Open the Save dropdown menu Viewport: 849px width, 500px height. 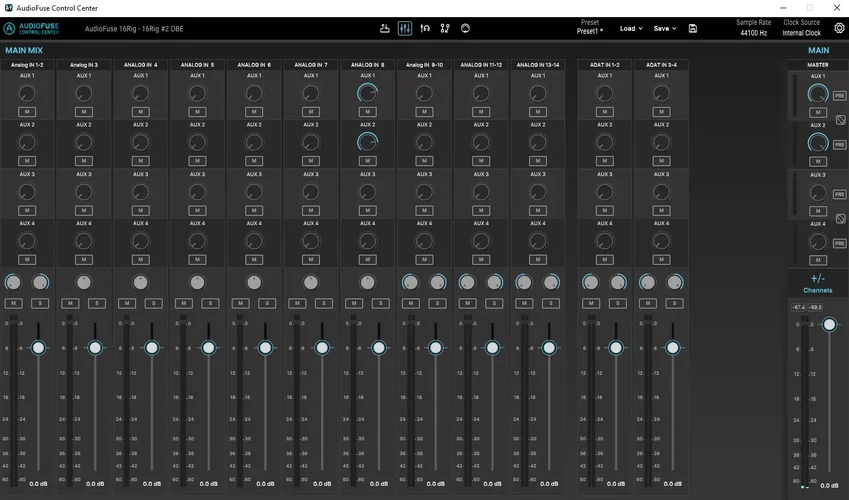pos(665,29)
